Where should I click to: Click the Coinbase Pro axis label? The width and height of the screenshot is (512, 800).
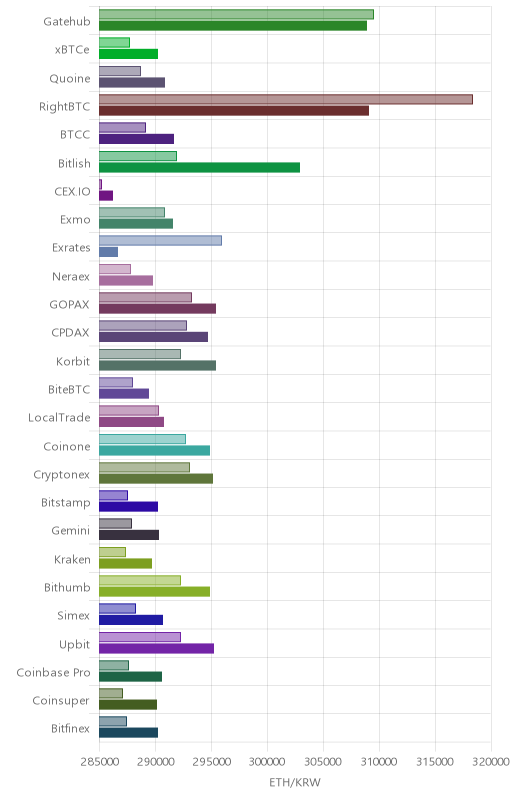click(x=53, y=672)
